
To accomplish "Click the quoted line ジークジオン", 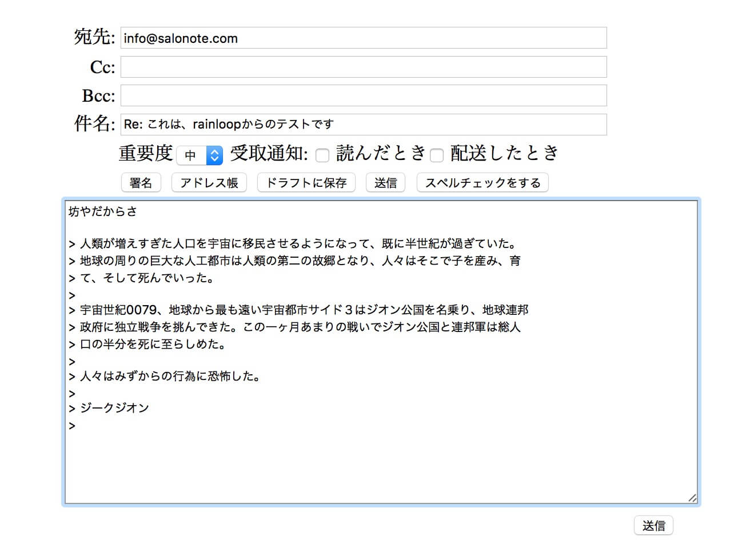I will pyautogui.click(x=109, y=408).
